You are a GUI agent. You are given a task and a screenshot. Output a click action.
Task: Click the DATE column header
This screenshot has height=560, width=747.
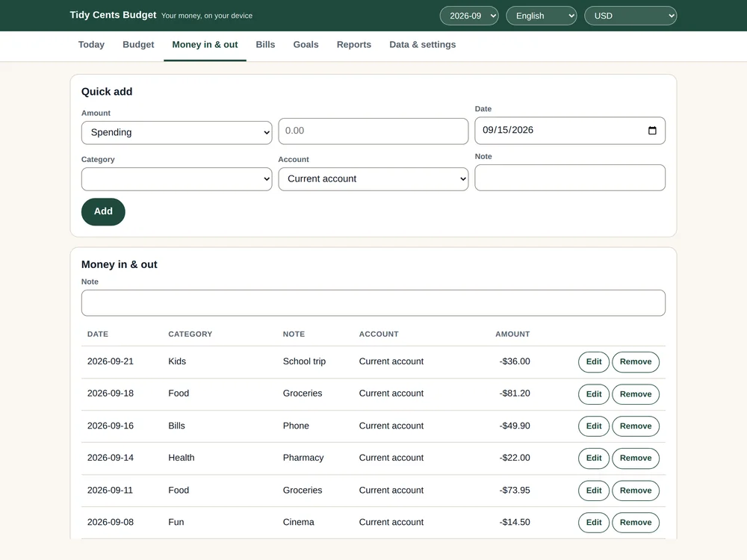98,335
